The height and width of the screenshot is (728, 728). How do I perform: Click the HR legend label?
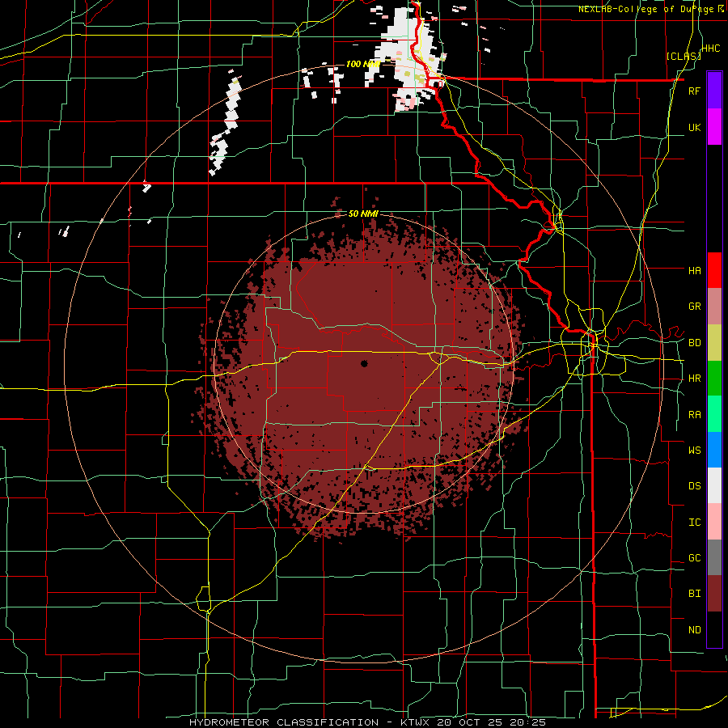tap(694, 379)
